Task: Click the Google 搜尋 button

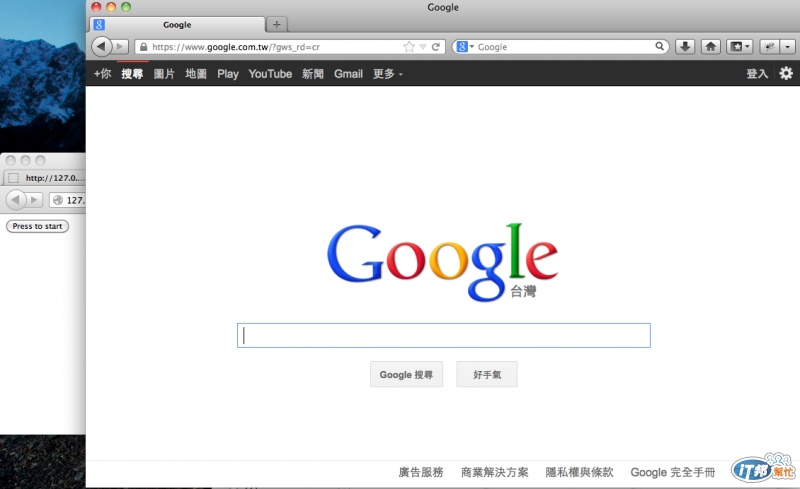Action: pos(406,374)
